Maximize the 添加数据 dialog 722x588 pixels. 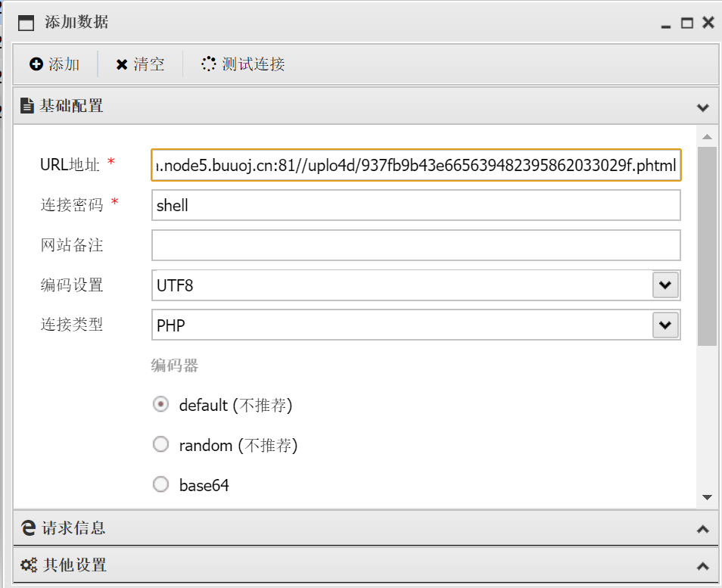pos(687,23)
